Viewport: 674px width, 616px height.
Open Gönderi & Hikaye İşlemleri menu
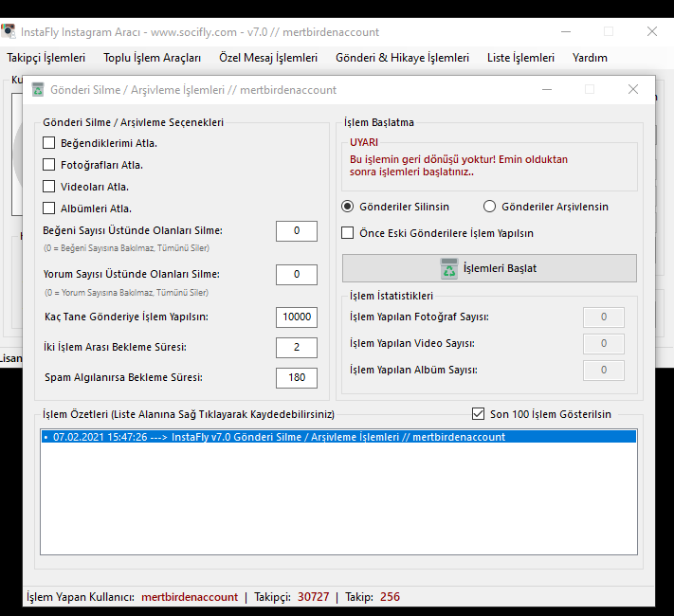point(402,58)
